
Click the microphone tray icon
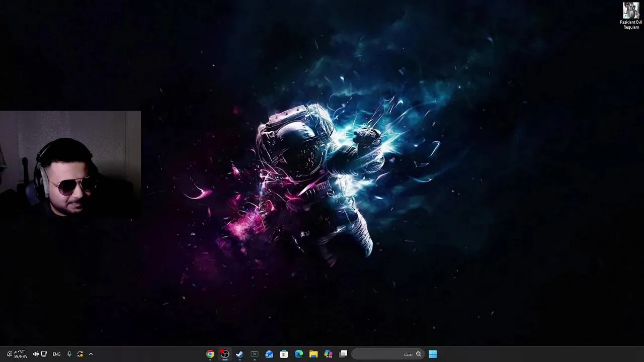69,354
